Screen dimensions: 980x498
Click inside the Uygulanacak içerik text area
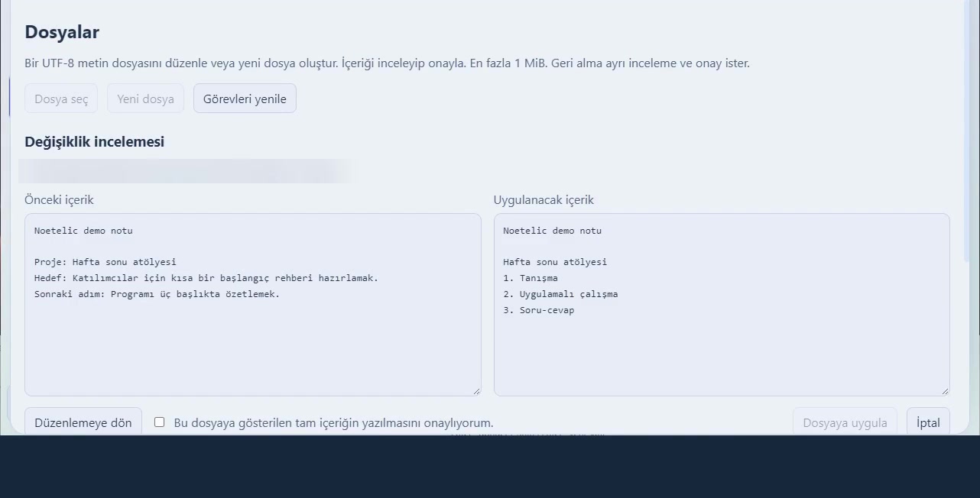[722, 305]
